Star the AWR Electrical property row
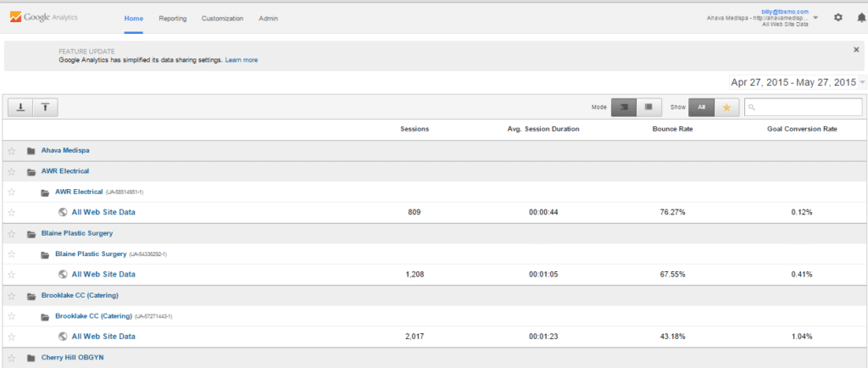This screenshot has width=868, height=368. click(x=12, y=192)
